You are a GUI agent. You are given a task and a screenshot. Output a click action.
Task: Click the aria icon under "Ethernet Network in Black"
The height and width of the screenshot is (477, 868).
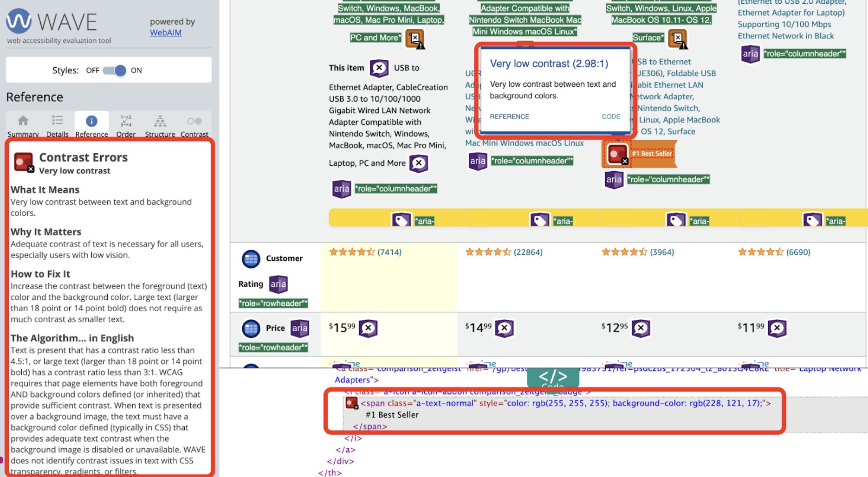tap(750, 54)
